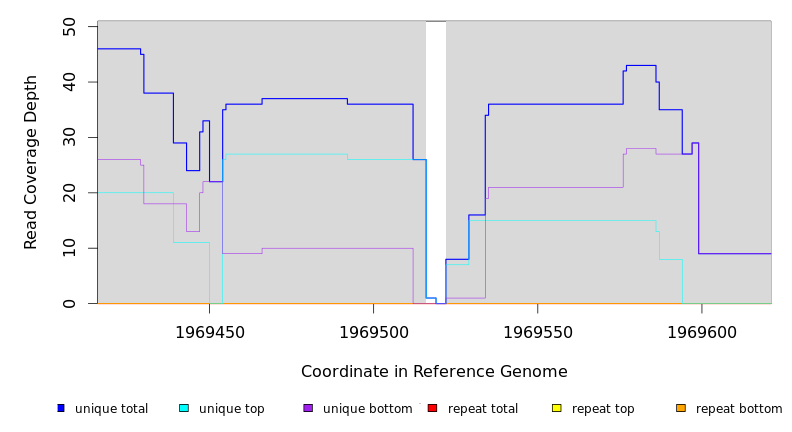The height and width of the screenshot is (432, 792).
Task: Click the purple unique bottom legend swatch
Action: [x=308, y=408]
